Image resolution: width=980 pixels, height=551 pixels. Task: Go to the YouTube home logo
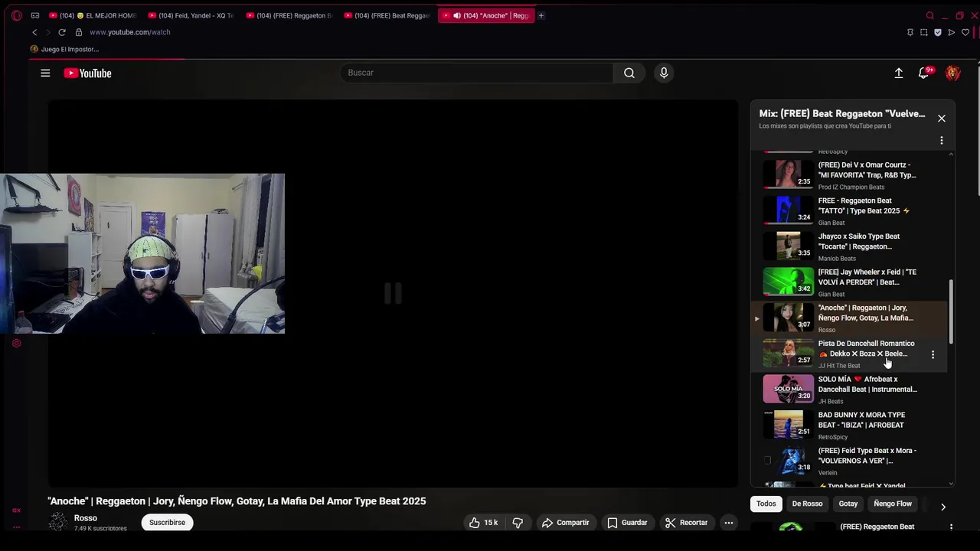pyautogui.click(x=87, y=73)
